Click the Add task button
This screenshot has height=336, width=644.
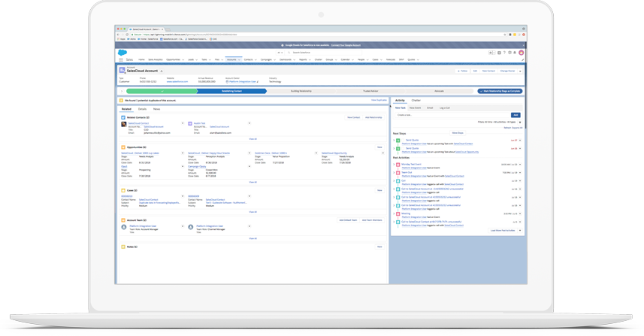coord(516,115)
